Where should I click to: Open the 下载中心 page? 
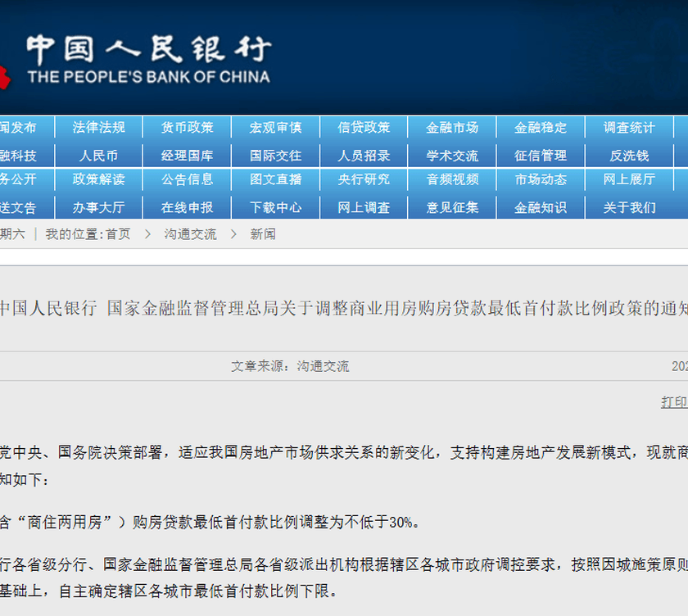click(275, 207)
